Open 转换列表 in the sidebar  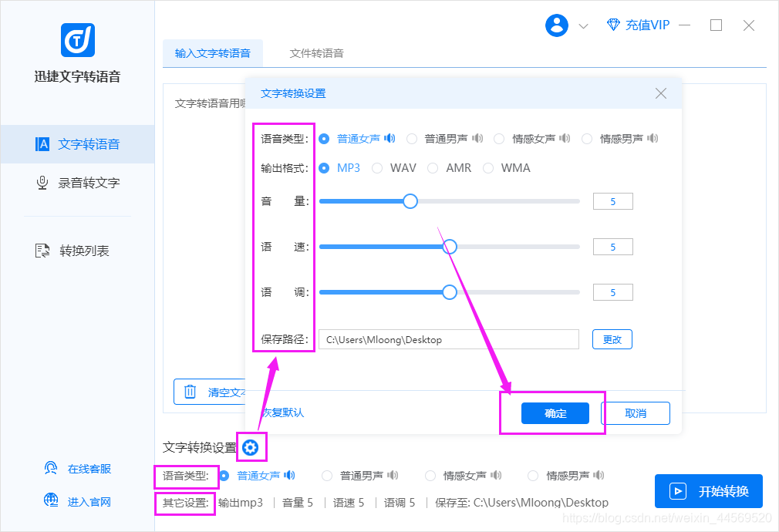(x=72, y=251)
